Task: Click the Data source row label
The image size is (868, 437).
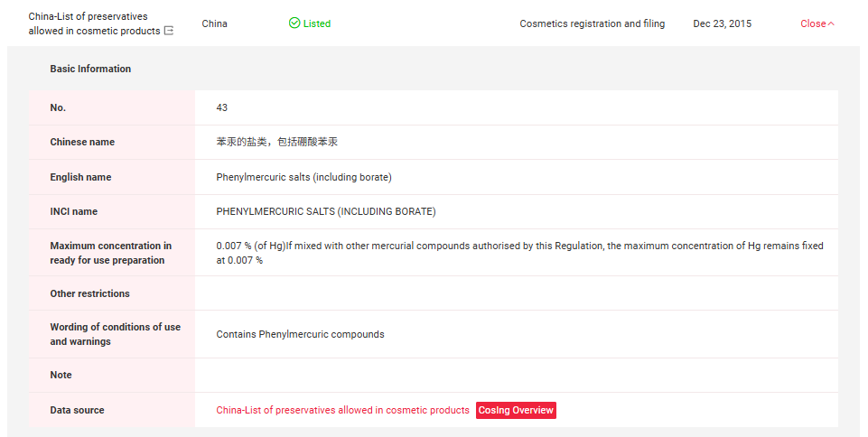Action: tap(77, 410)
